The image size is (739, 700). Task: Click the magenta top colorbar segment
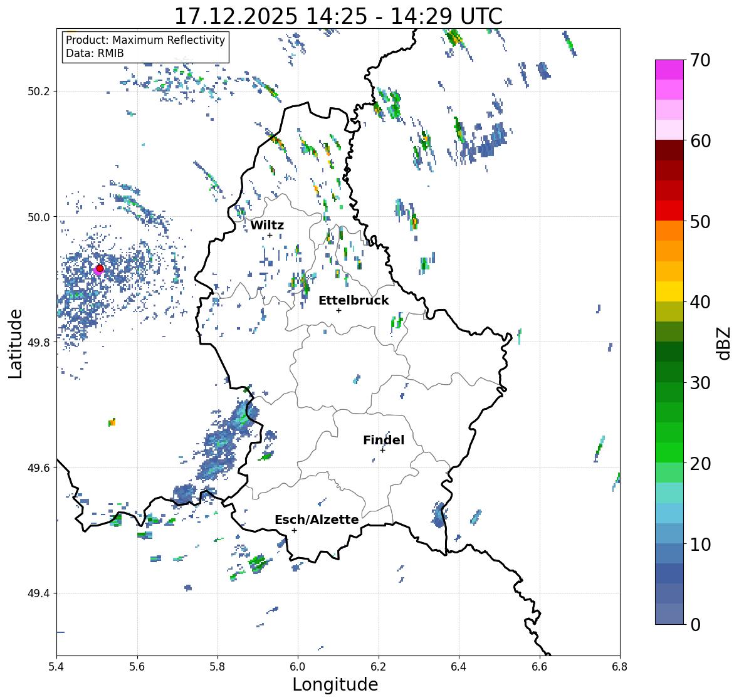point(669,70)
